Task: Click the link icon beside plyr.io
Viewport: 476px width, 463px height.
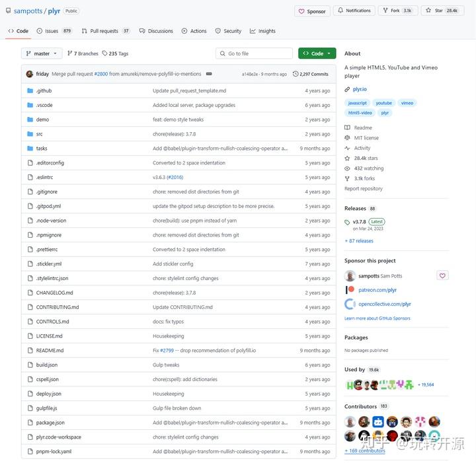Action: 347,89
